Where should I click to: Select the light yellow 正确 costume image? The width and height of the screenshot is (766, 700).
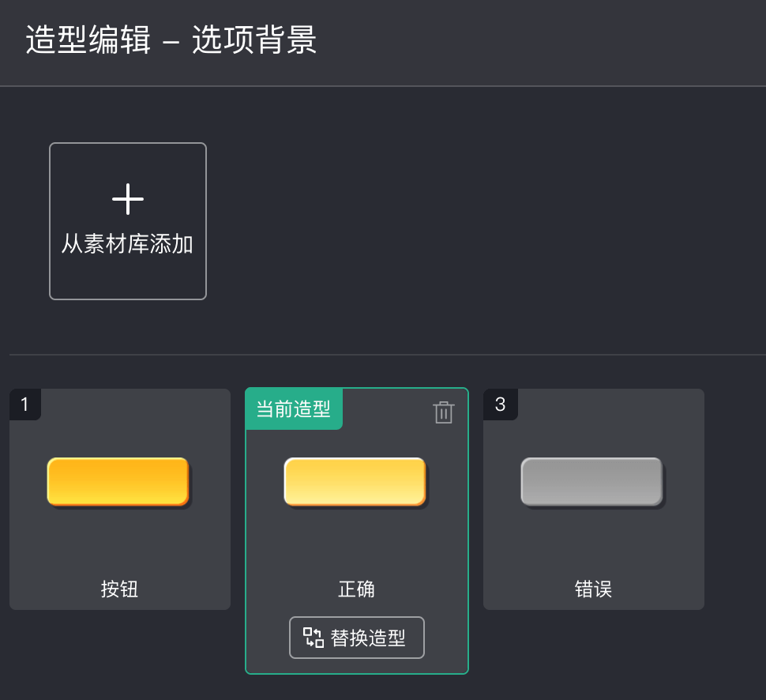[355, 481]
